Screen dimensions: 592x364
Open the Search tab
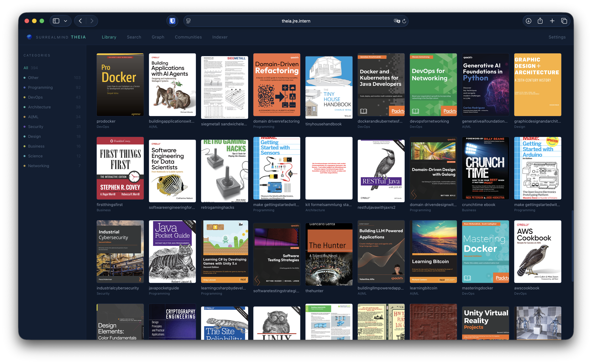click(134, 37)
